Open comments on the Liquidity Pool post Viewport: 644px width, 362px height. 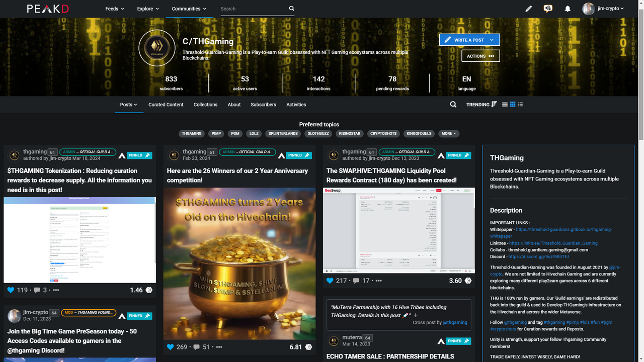[356, 281]
